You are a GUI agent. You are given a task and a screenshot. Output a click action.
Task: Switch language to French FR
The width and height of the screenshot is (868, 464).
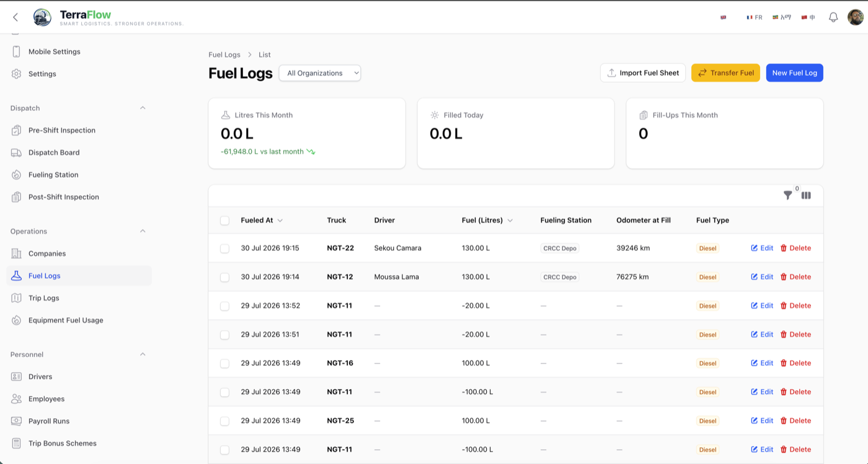click(x=755, y=17)
